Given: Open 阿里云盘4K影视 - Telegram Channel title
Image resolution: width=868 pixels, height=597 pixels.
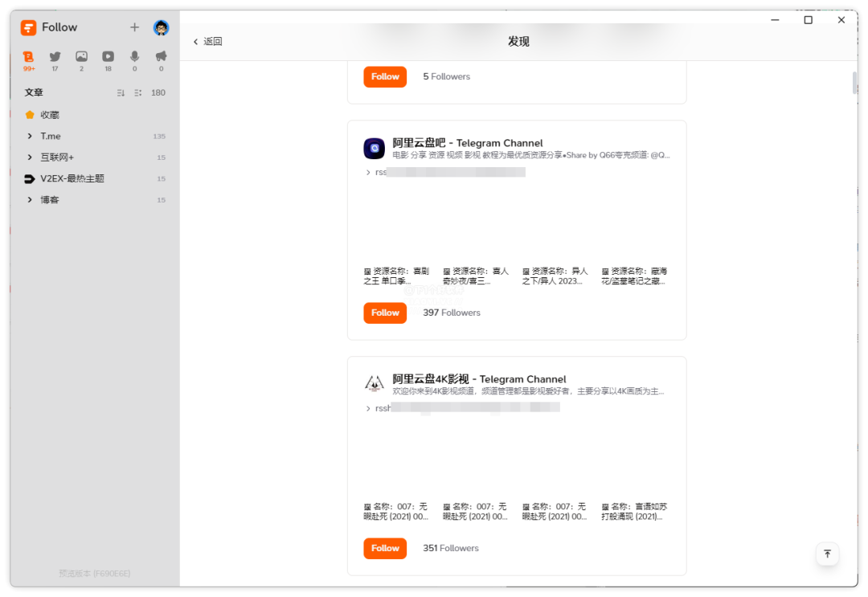Looking at the screenshot, I should [x=479, y=379].
